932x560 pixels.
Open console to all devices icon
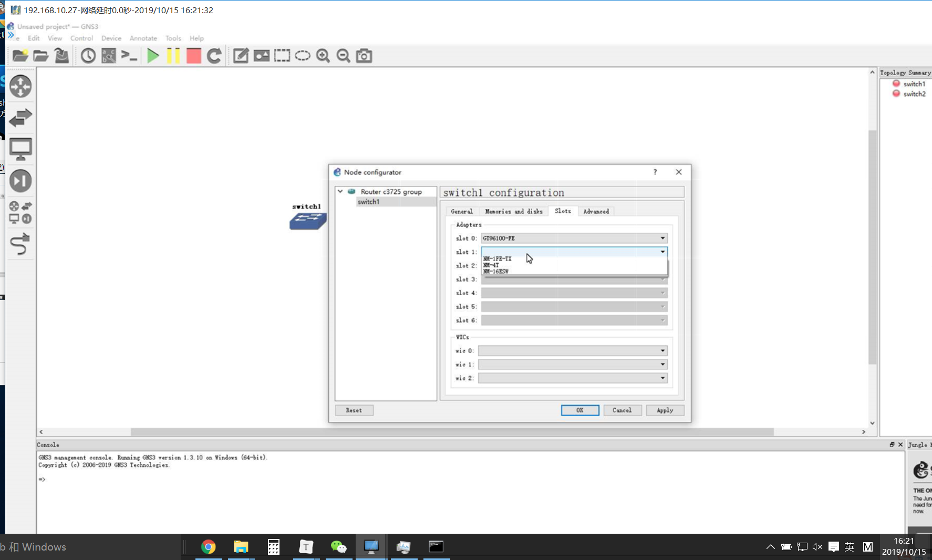point(129,56)
